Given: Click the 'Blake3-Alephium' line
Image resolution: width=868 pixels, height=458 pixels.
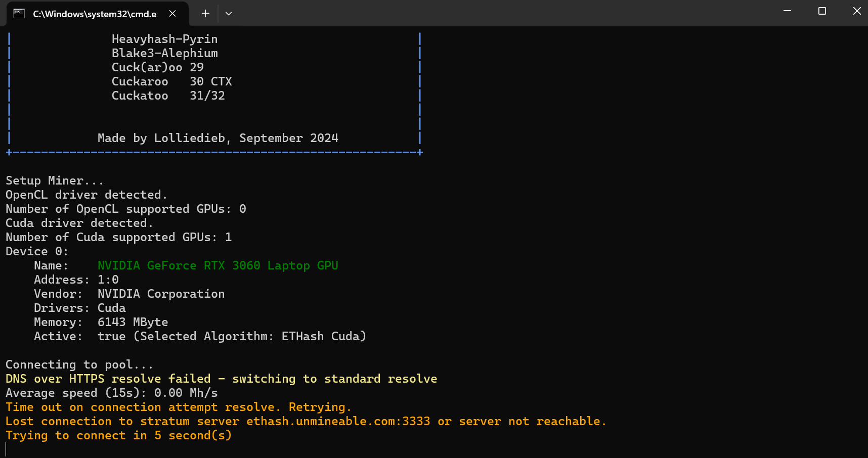Looking at the screenshot, I should click(164, 53).
